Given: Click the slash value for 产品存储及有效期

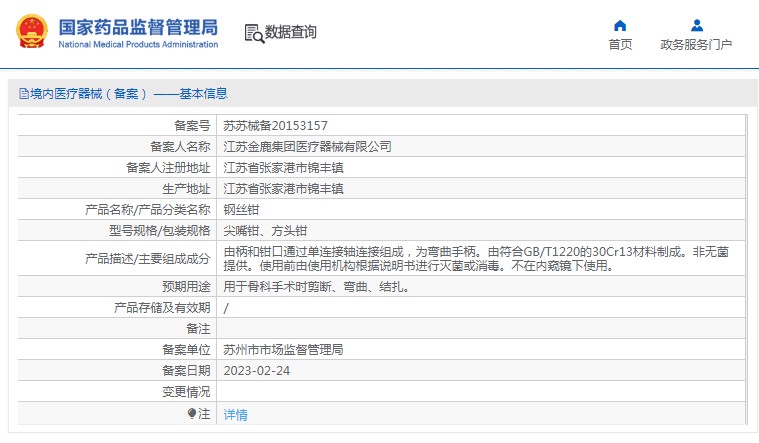Looking at the screenshot, I should [226, 308].
